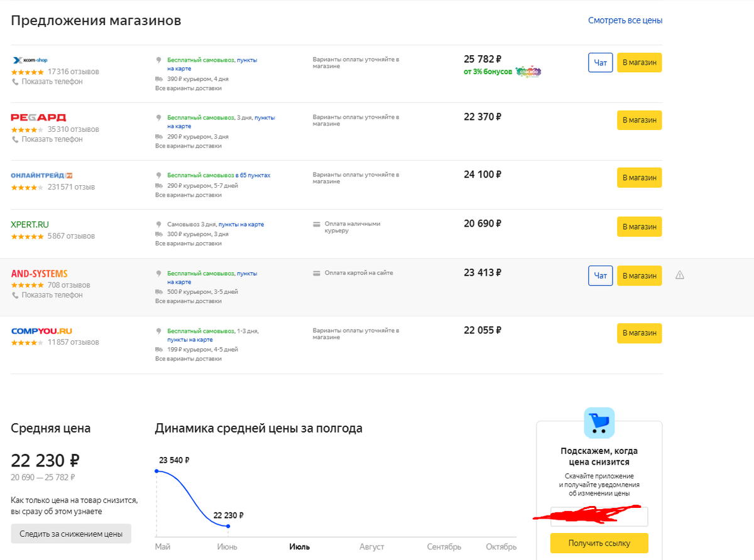Show pickup points on map for AND-SYSTEMS
The height and width of the screenshot is (560, 754).
point(212,277)
